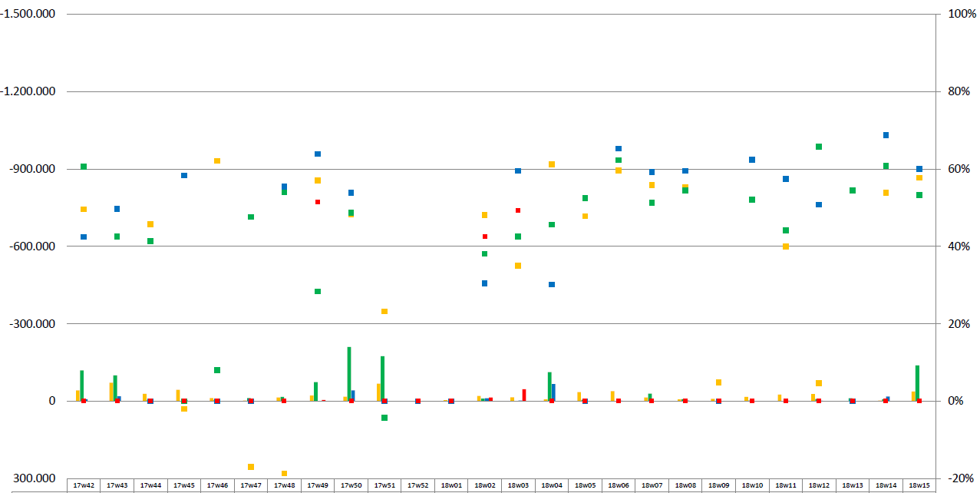This screenshot has height=493, width=980.
Task: Select the green bar at 17w42
Action: (x=82, y=385)
